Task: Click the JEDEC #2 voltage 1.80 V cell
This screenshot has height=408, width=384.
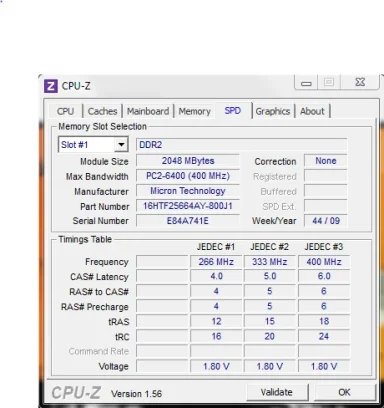Action: coord(270,366)
